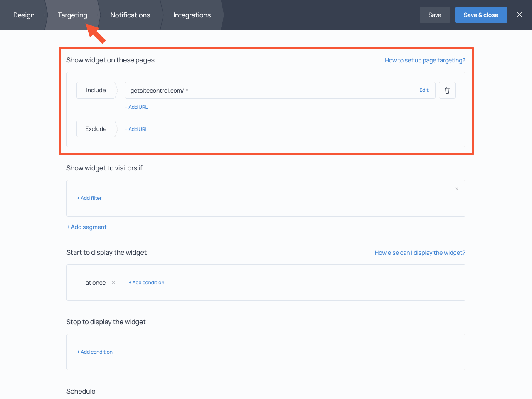Switch to the Design tab

[24, 15]
